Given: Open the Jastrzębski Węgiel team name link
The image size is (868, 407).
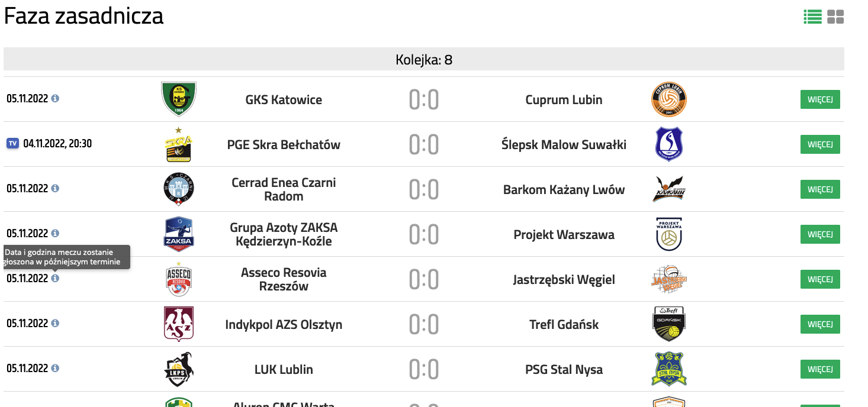Looking at the screenshot, I should tap(564, 280).
